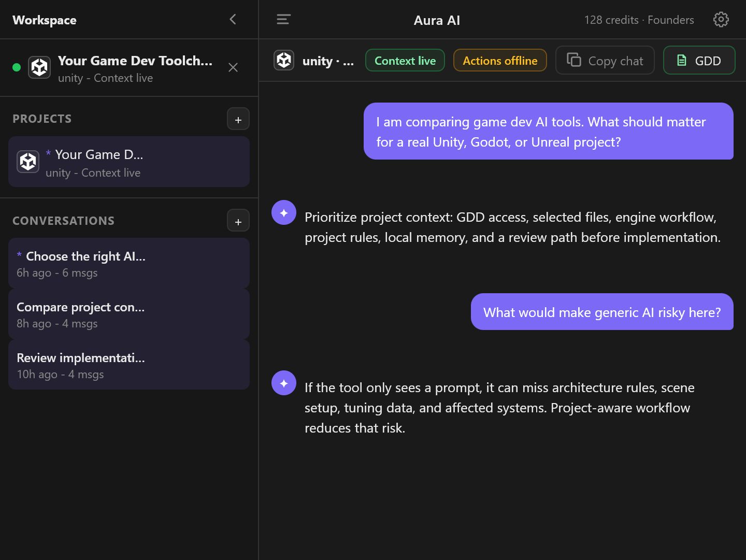
Task: Click the Workspace heading
Action: pyautogui.click(x=45, y=20)
